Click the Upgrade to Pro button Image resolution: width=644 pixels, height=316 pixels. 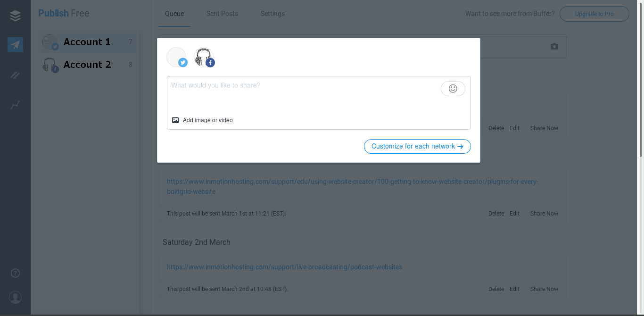point(594,14)
